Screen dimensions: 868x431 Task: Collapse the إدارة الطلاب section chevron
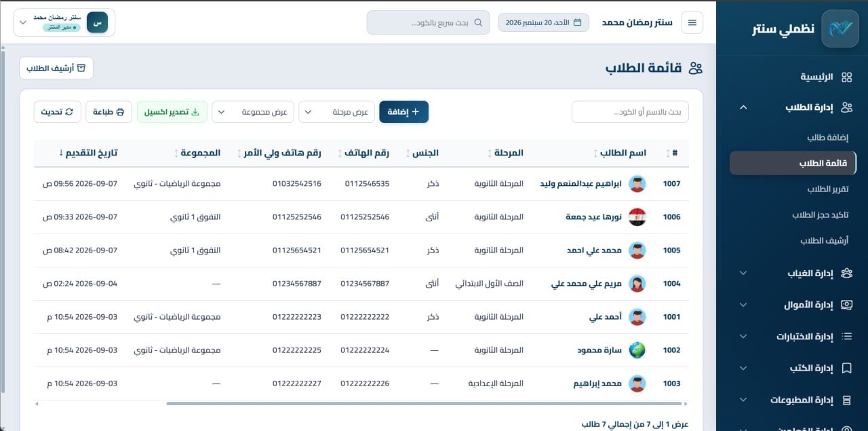click(743, 107)
